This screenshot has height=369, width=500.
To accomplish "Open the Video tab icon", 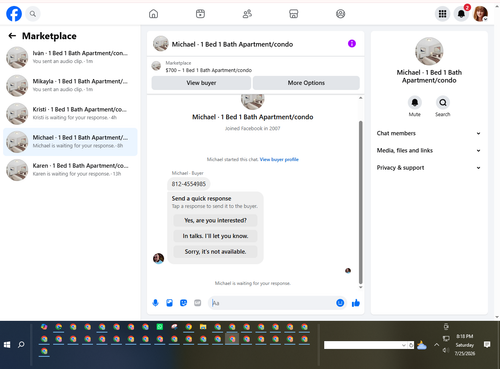I will click(x=200, y=14).
